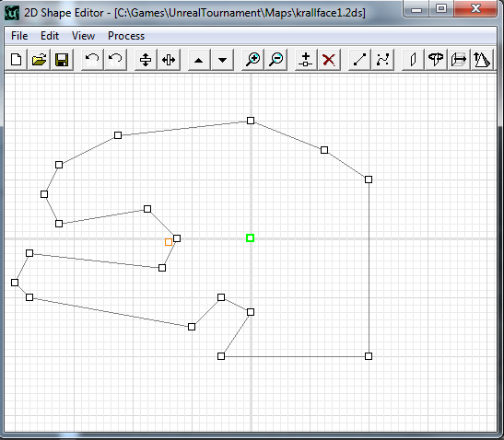Flip shape horizontally
The height and width of the screenshot is (440, 504).
coord(169,60)
